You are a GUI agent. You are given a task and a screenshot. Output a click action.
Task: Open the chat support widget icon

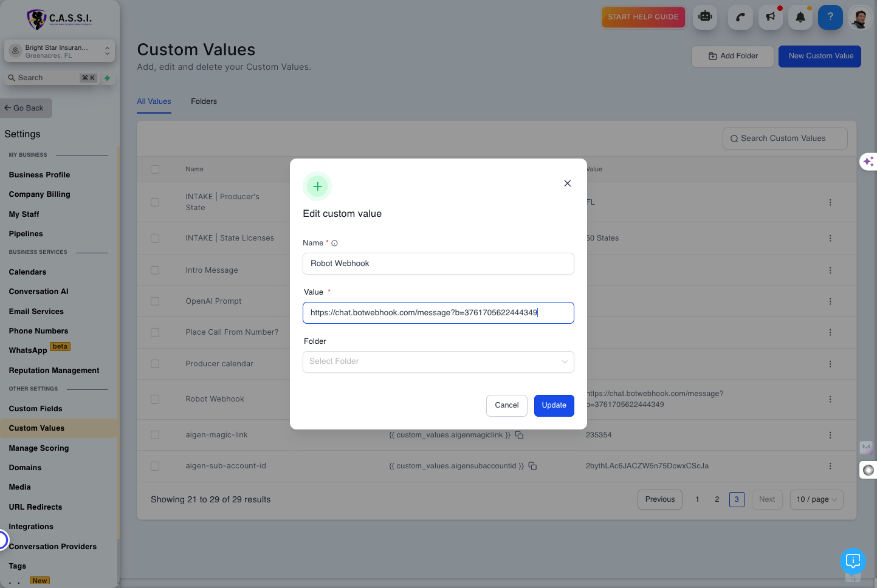[x=853, y=561]
